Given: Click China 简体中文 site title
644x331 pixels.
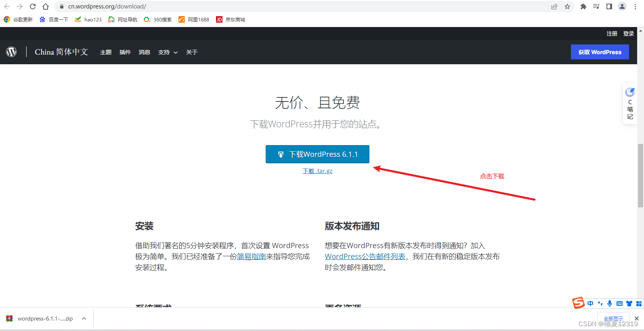Looking at the screenshot, I should pyautogui.click(x=61, y=52).
